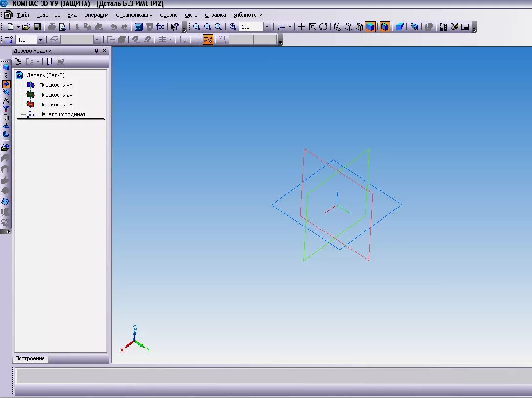Screen dimensions: 532x398
Task: Activate the rotate view tool
Action: pos(323,27)
